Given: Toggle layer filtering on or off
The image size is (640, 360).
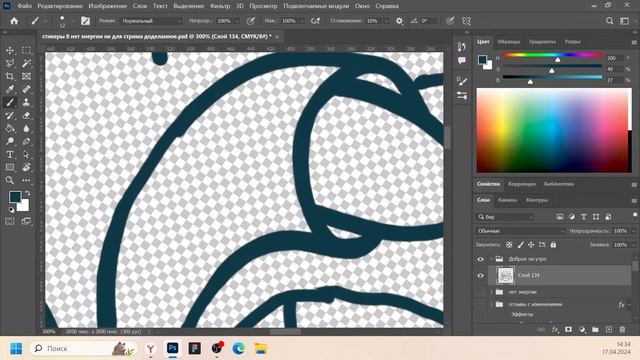Looking at the screenshot, I should point(635,215).
